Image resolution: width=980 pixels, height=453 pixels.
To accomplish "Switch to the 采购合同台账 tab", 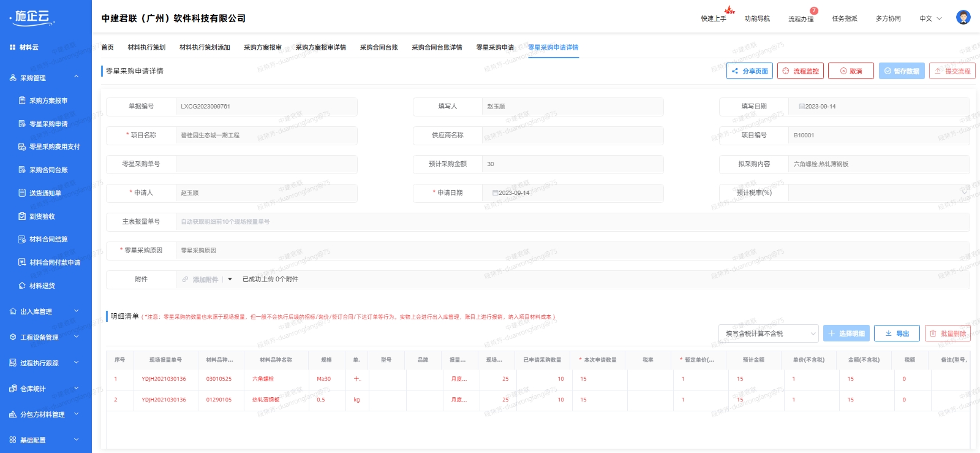I will pos(379,47).
